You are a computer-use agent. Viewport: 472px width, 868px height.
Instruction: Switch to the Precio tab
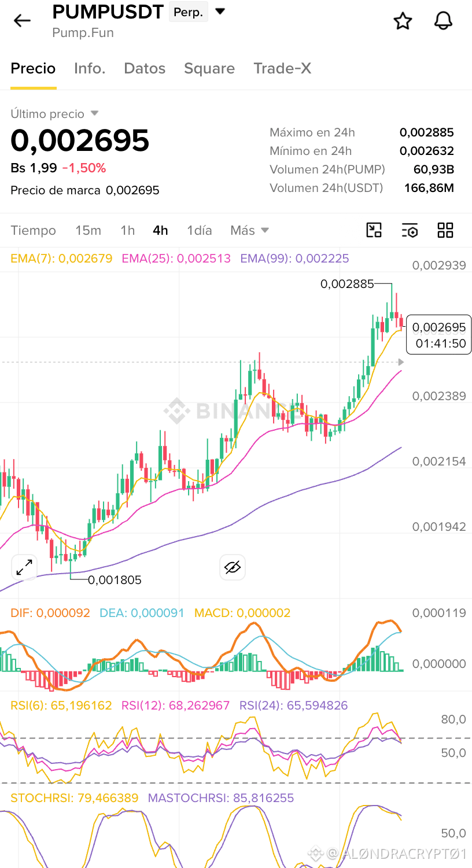coord(33,68)
